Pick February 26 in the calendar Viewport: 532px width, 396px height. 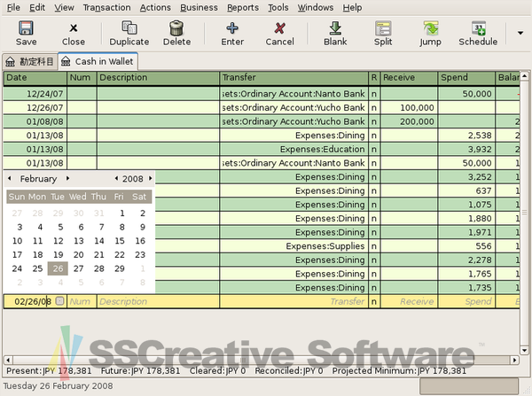point(58,268)
